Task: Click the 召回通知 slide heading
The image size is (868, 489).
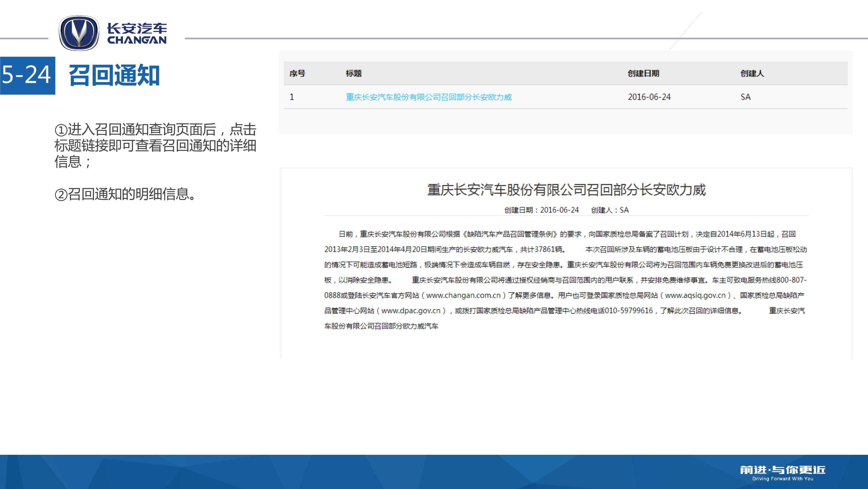Action: (x=114, y=75)
